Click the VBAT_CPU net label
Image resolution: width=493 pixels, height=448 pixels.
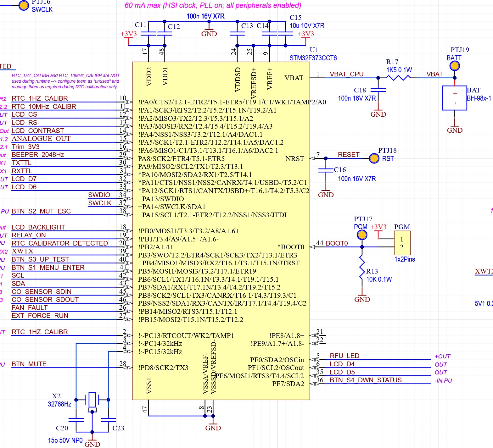346,74
